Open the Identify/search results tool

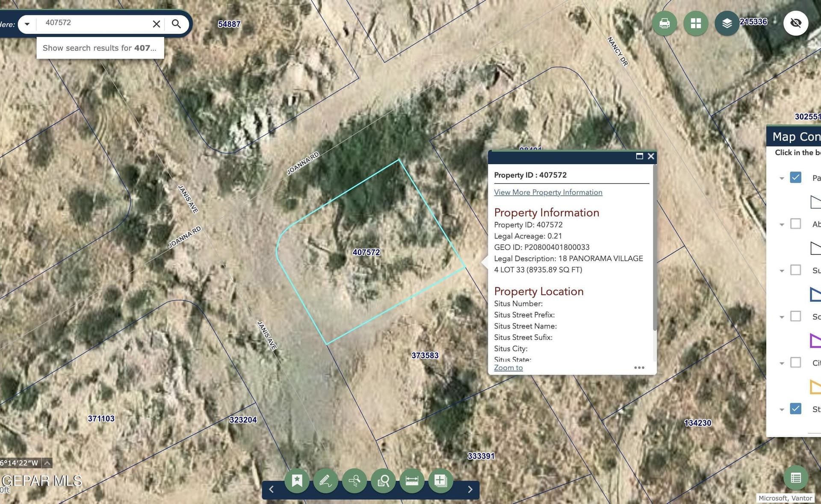383,480
